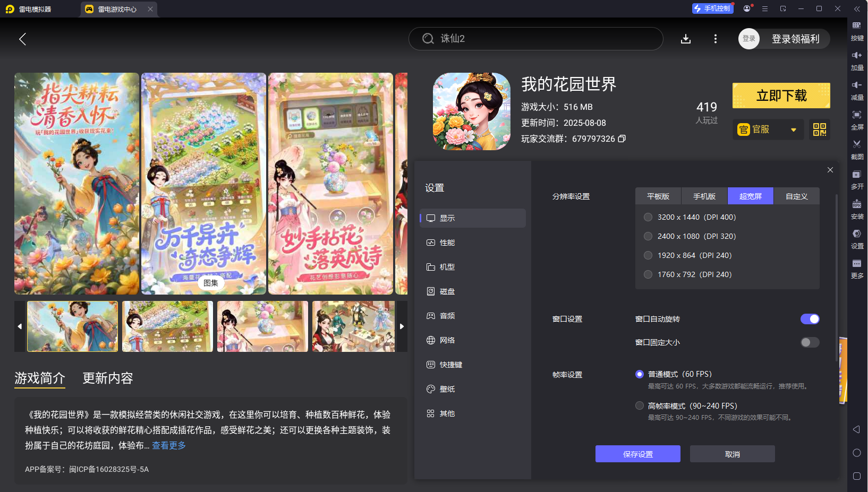Close the 雷电游戏中心 tab

coord(150,9)
